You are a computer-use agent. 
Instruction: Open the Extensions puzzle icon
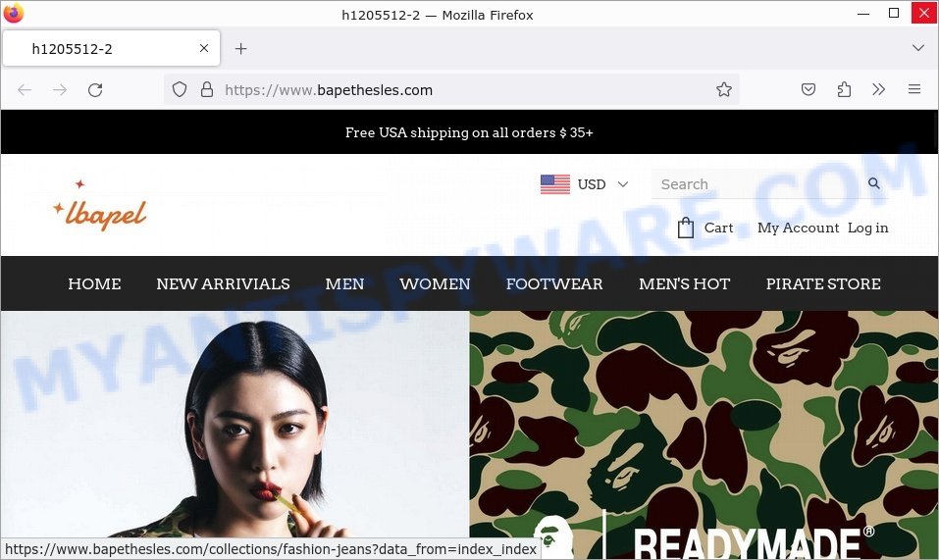pos(844,90)
